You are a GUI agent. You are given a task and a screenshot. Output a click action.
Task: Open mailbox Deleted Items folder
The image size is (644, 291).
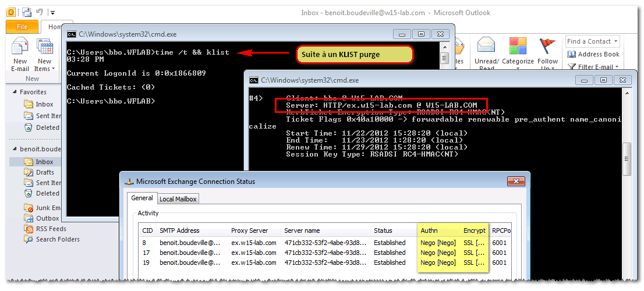point(43,193)
